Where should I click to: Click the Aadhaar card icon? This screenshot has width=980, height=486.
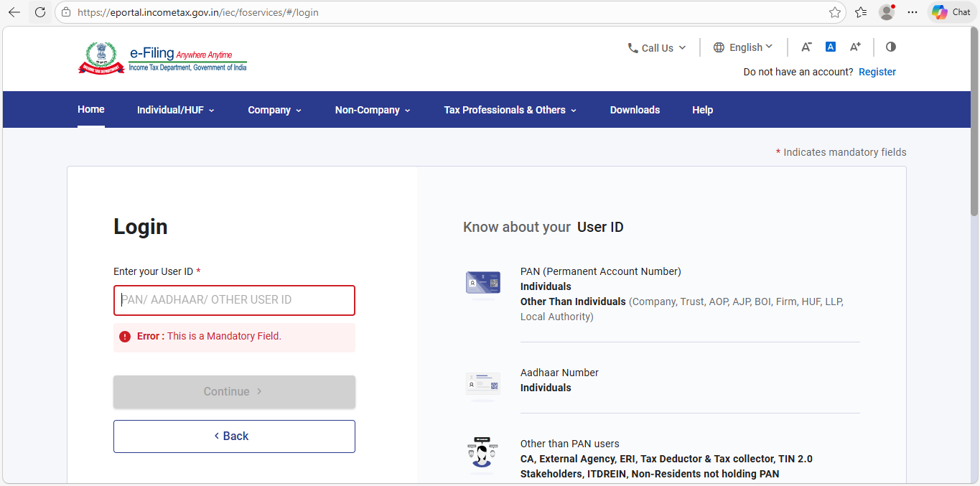[x=482, y=383]
